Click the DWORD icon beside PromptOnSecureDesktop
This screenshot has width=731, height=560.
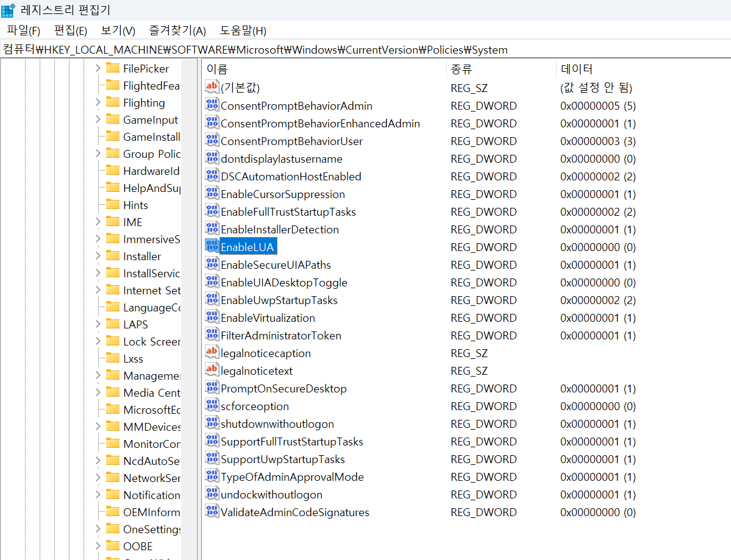212,388
